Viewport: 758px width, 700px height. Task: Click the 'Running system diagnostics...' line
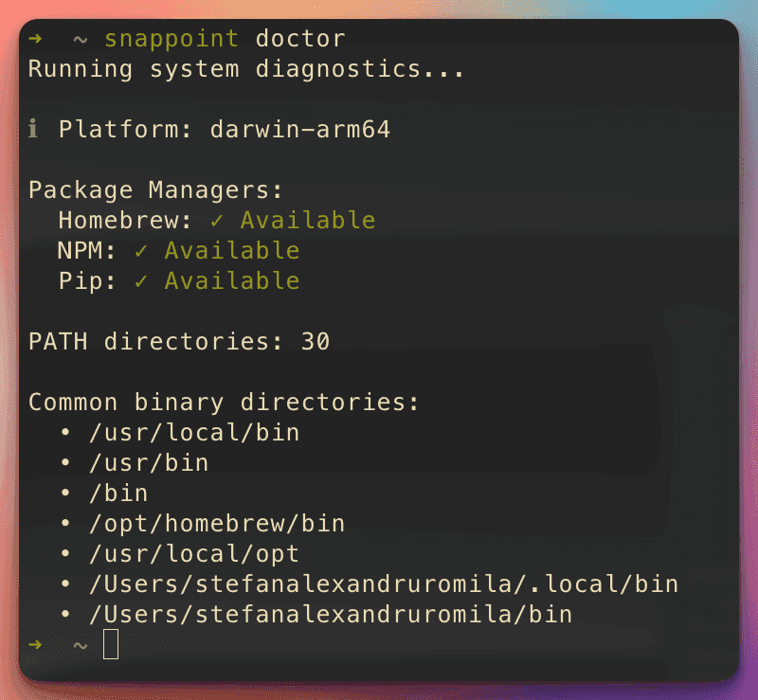pyautogui.click(x=246, y=69)
